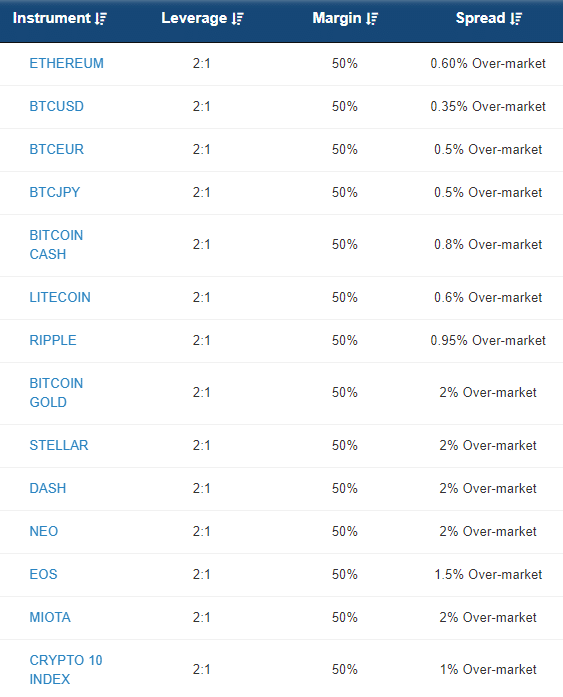Click the sort icon beside Spread header
Viewport: 563px width, 697px height.
(516, 19)
